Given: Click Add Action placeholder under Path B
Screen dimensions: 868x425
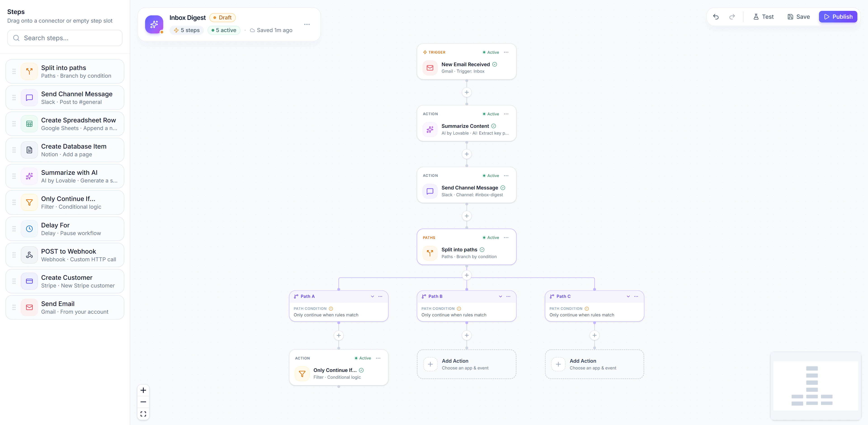Looking at the screenshot, I should click(x=466, y=364).
